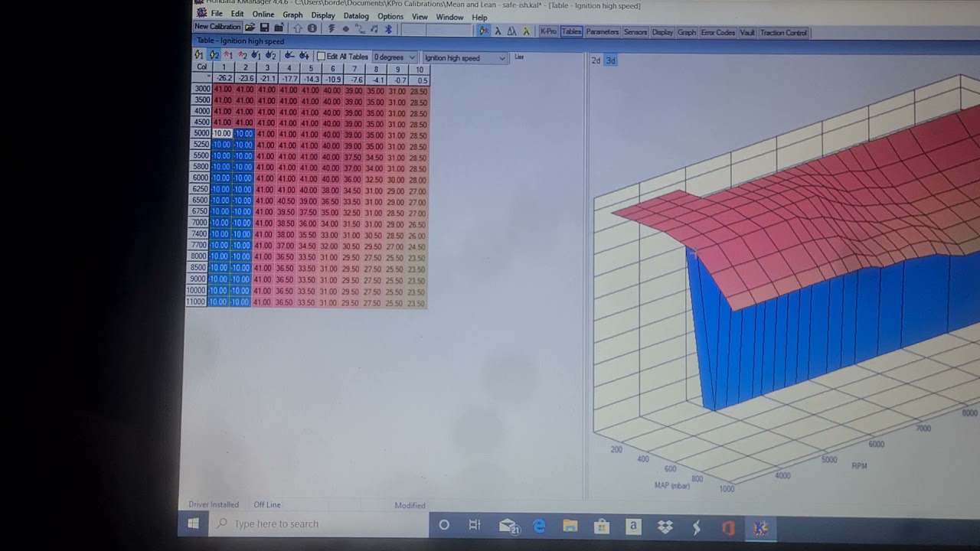Open the Sensors window button
Viewport: 980px width, 551px height.
pyautogui.click(x=635, y=32)
